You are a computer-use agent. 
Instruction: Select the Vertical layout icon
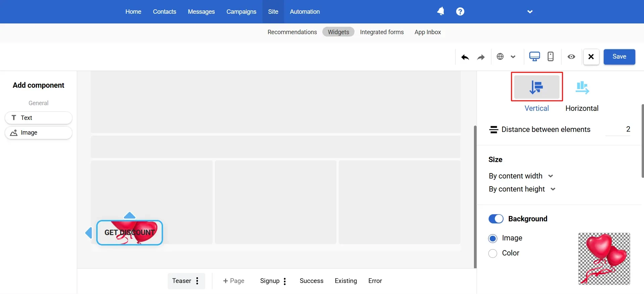537,87
